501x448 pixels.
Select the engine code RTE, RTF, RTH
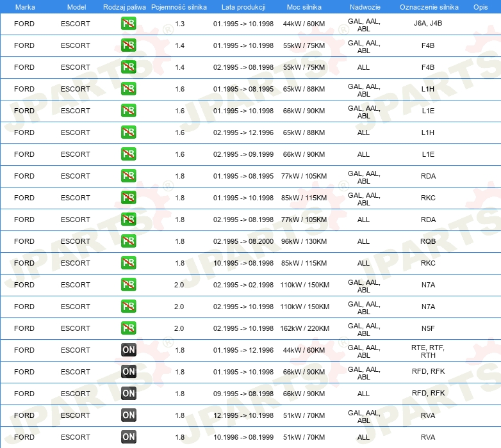428,351
